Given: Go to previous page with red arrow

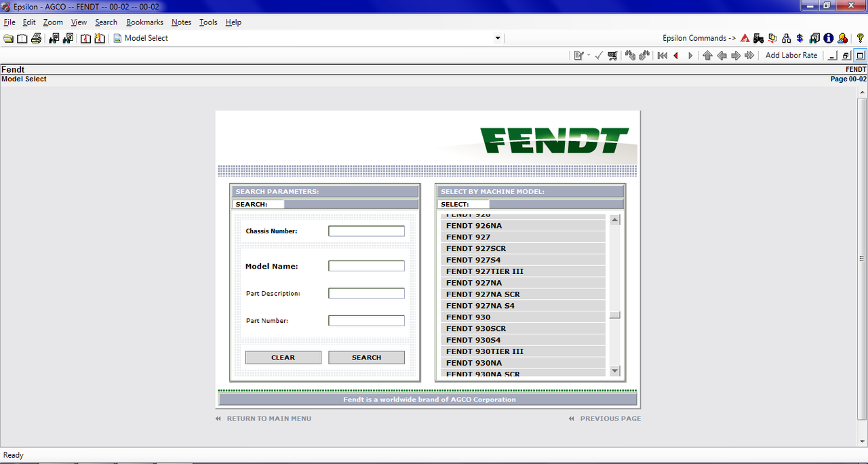Looking at the screenshot, I should (x=676, y=56).
